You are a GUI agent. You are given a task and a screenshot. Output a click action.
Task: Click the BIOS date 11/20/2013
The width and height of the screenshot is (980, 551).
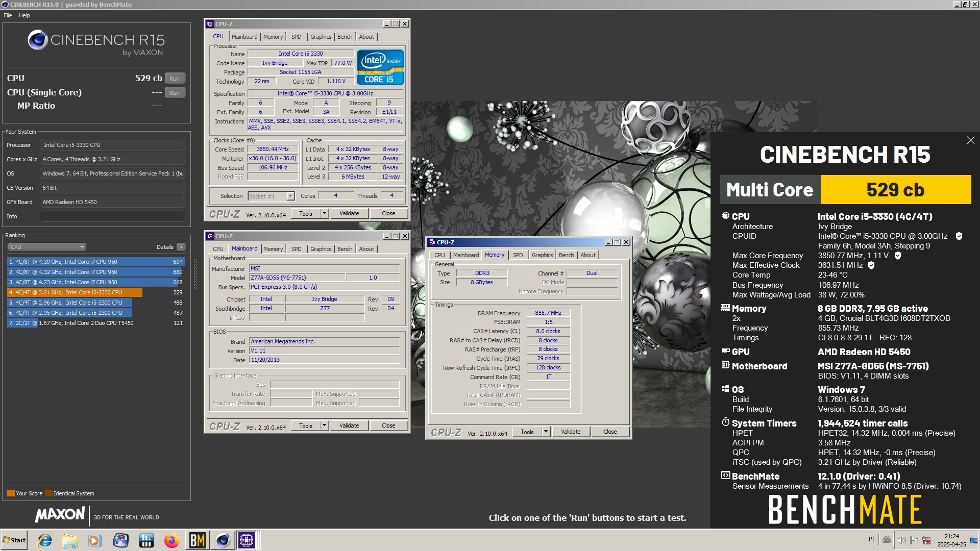(324, 360)
